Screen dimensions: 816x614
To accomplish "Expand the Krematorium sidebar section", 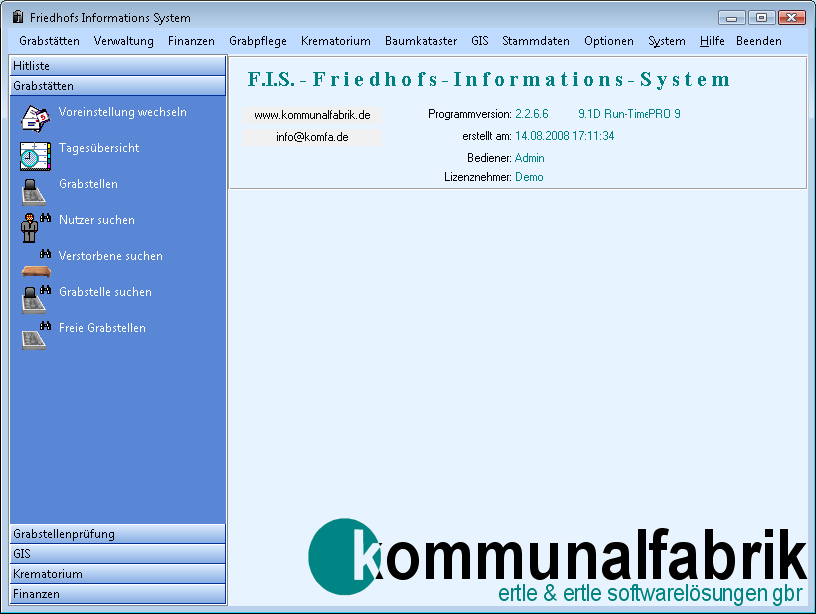I will 118,574.
